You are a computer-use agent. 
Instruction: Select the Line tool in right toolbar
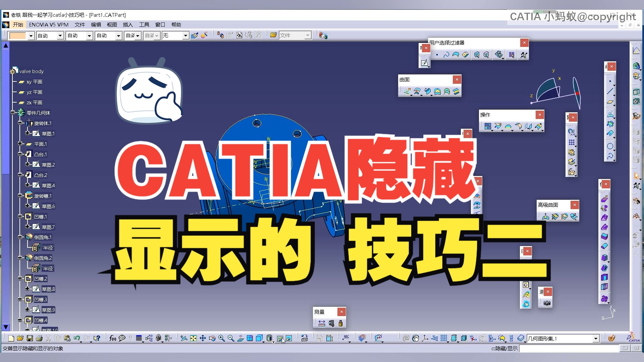point(610,91)
